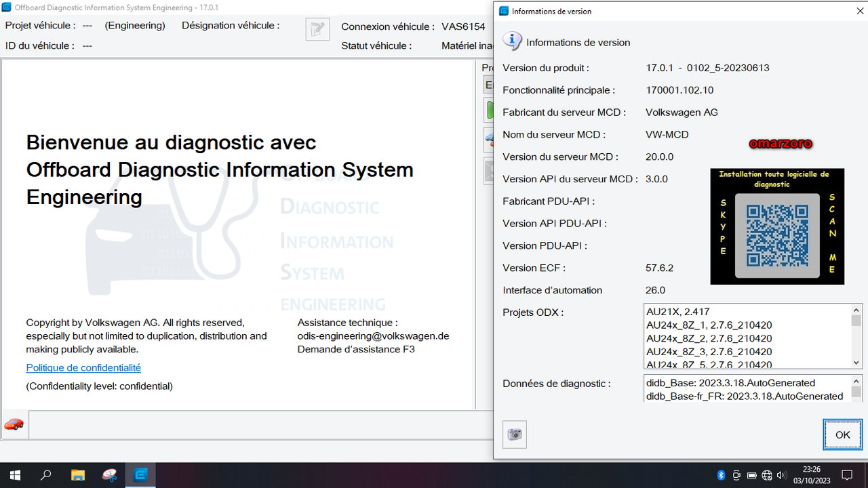Viewport: 868px width, 488px height.
Task: Click the Projets ODX scrollbar thumb
Action: 856,321
